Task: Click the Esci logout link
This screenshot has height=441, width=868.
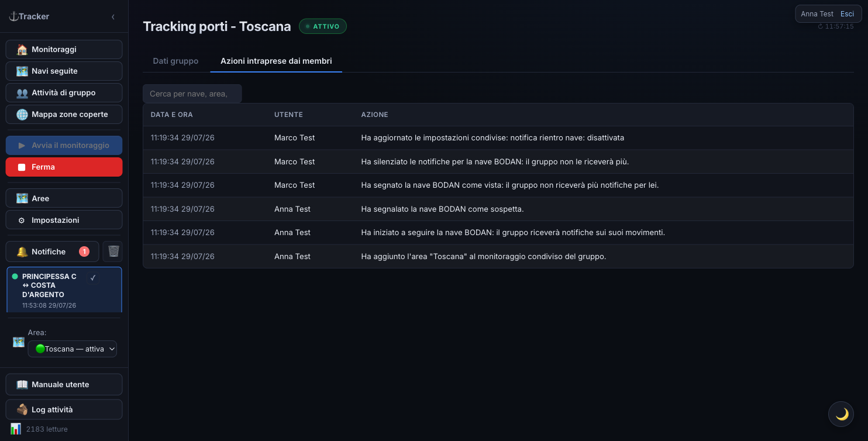Action: click(847, 14)
